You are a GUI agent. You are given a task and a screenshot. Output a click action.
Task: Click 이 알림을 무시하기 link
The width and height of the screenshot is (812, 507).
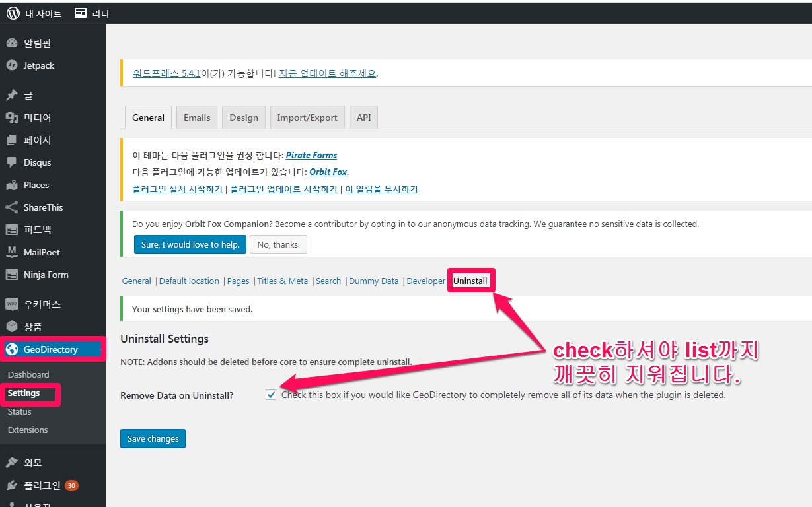[381, 189]
